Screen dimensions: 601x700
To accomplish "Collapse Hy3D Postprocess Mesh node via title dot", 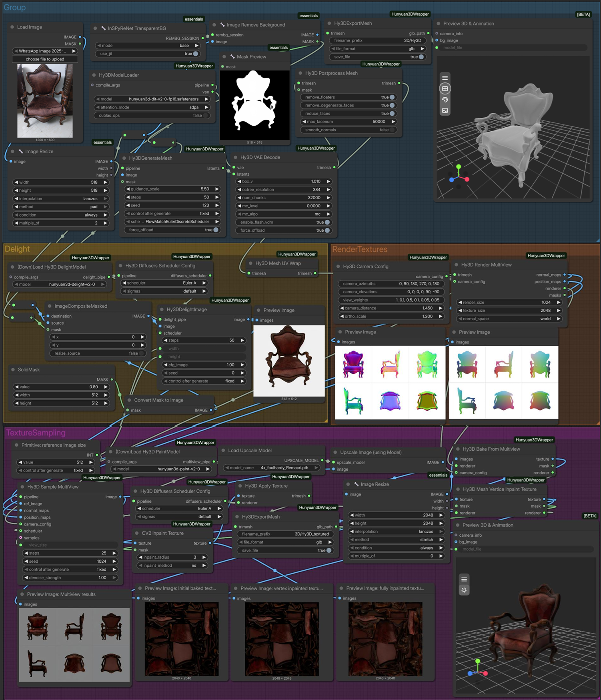I will 300,73.
